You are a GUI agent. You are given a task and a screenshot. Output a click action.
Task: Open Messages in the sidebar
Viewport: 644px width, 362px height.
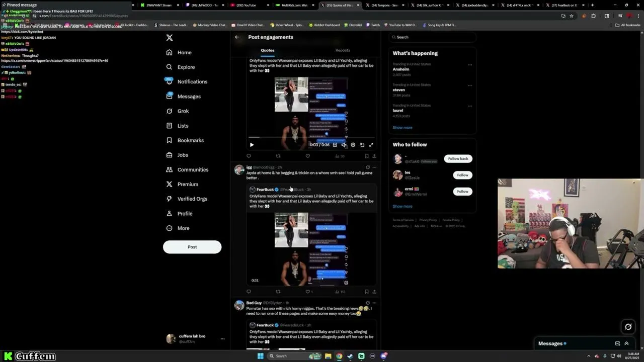[183, 96]
